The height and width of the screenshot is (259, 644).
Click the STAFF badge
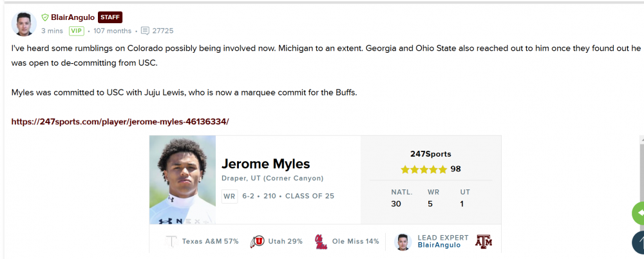click(x=110, y=17)
